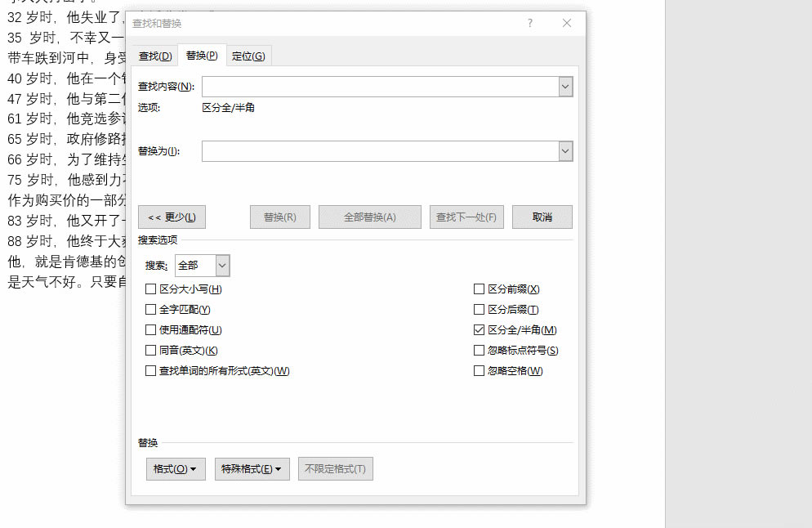Click document line starting with 带车跌到河中
Image resolution: width=812 pixels, height=528 pixels.
[x=66, y=58]
